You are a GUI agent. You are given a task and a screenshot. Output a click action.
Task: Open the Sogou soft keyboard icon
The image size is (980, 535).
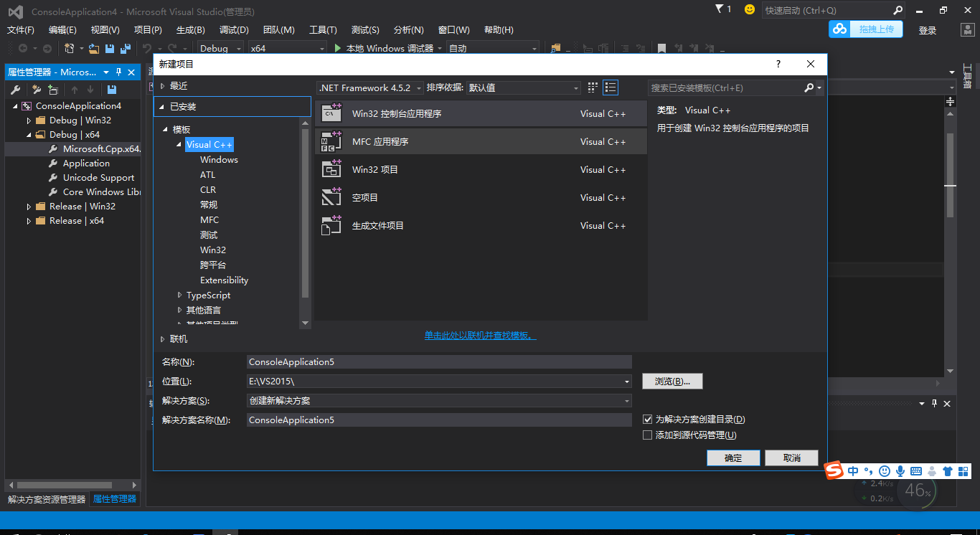click(915, 471)
